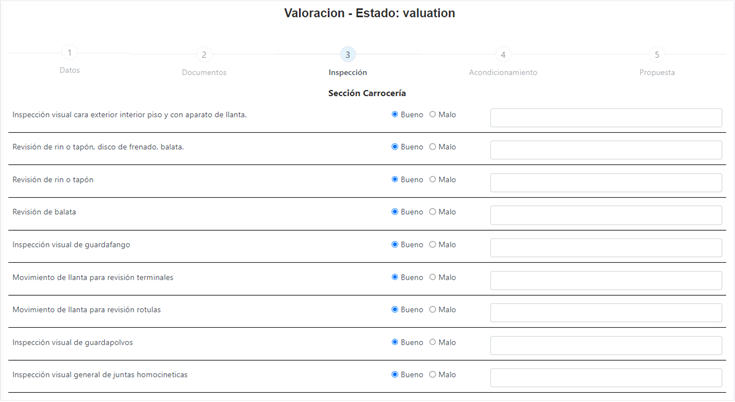Open step 2 Documentos
Viewport: 735px width, 402px height.
pyautogui.click(x=204, y=55)
